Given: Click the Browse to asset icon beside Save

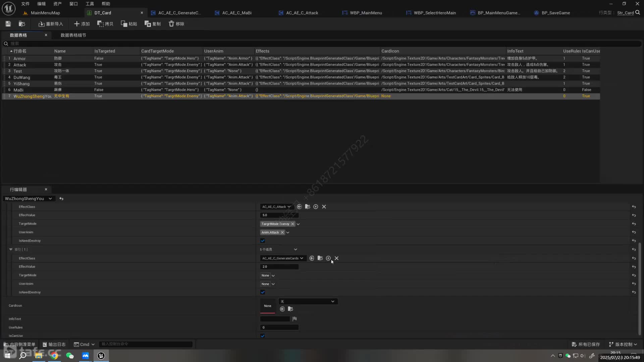Looking at the screenshot, I should [22, 24].
